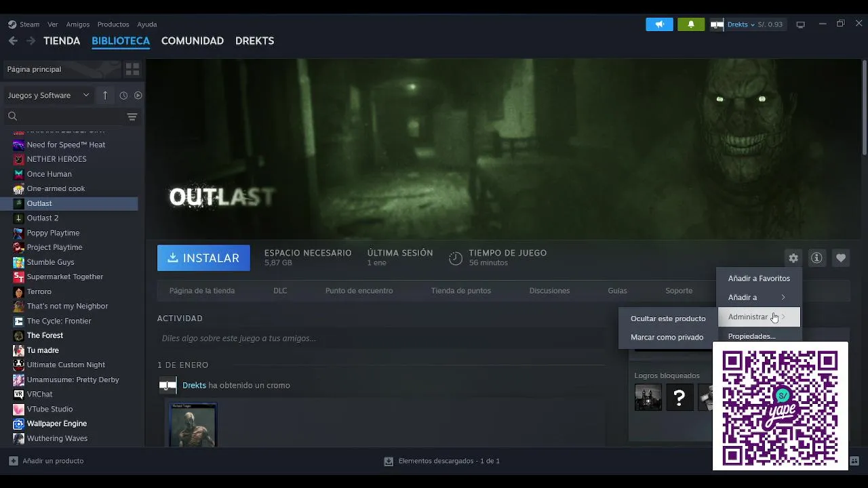Click the asylum locked achievement thumbnail
The width and height of the screenshot is (868, 488).
pyautogui.click(x=648, y=397)
